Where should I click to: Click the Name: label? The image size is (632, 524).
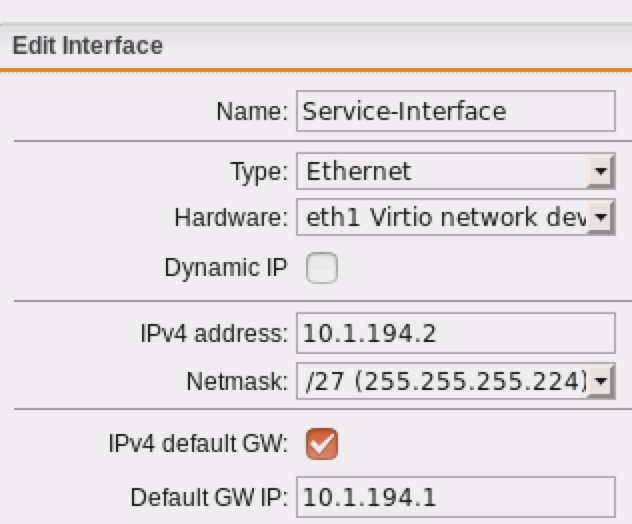point(252,112)
